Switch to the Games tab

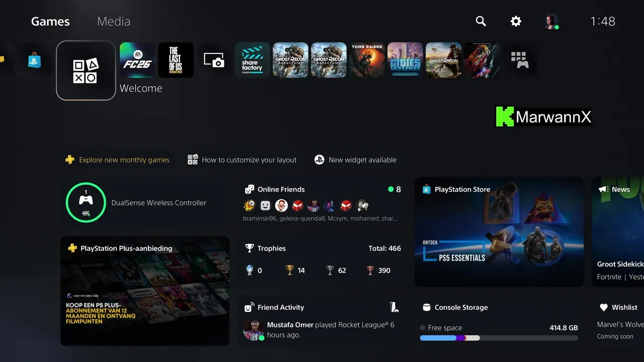click(50, 21)
